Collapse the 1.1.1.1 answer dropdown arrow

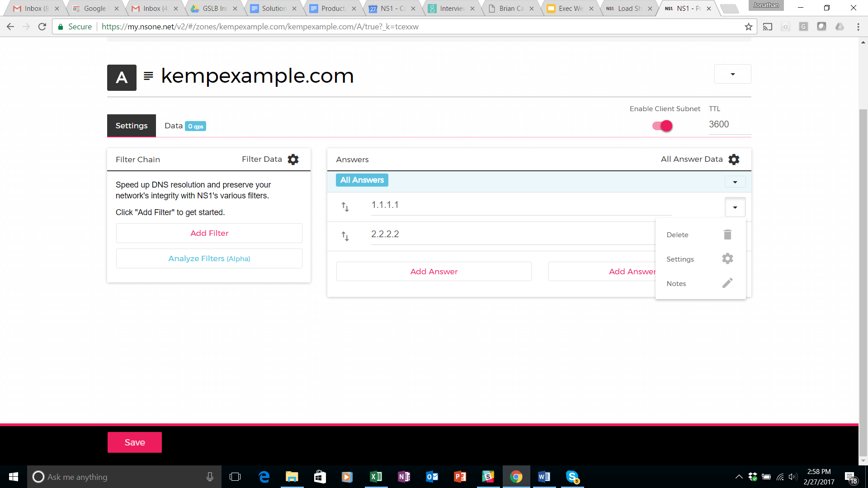[x=735, y=207]
